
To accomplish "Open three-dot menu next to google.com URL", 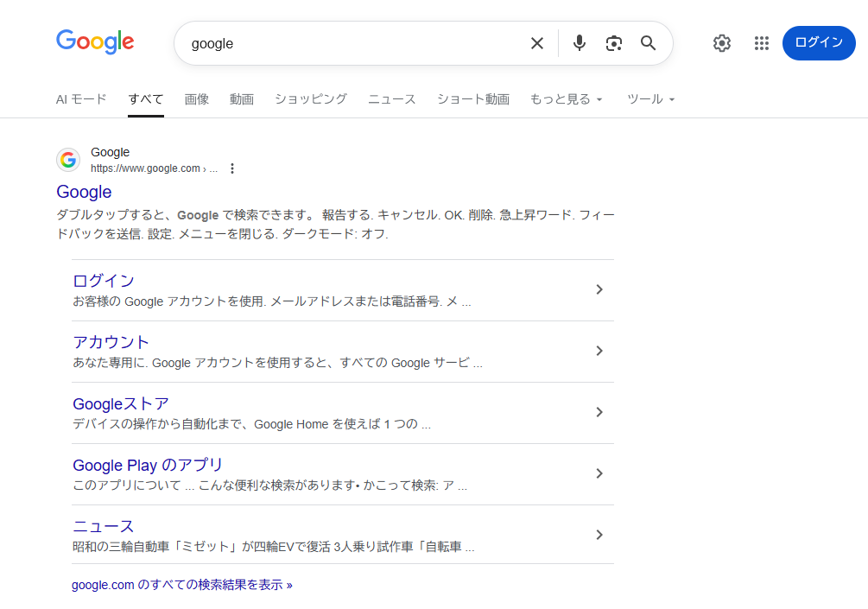I will pos(231,168).
